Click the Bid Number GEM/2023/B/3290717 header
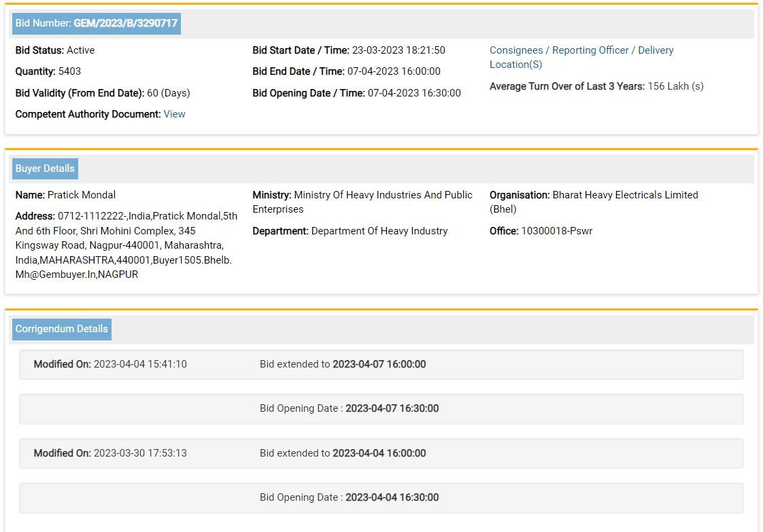 coord(96,24)
